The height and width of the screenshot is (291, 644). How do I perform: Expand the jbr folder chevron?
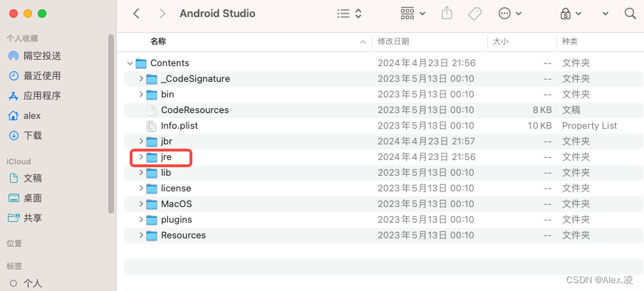[x=141, y=141]
